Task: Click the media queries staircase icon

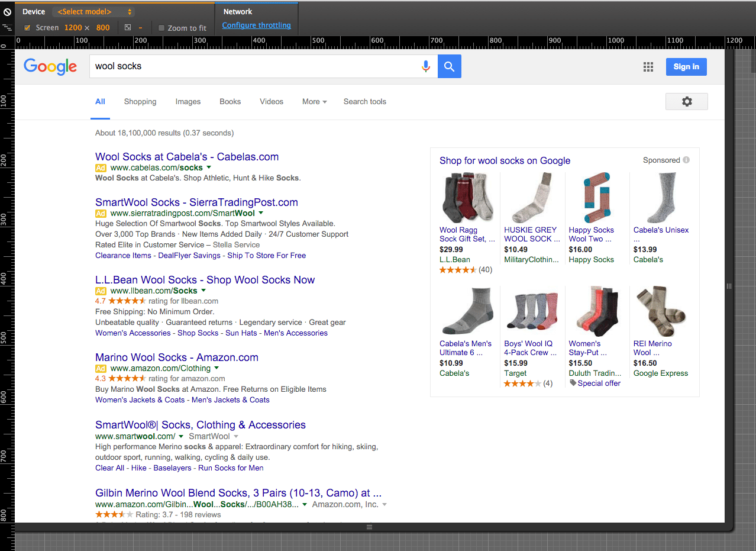Action: coord(7,27)
